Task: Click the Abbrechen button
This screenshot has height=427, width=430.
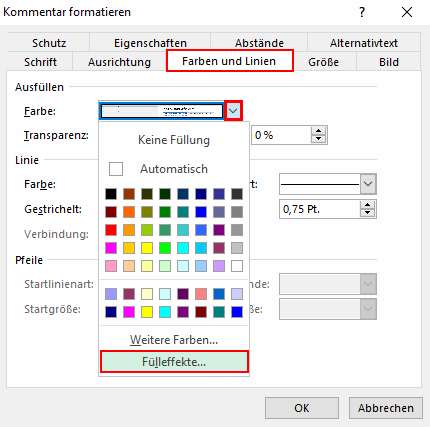Action: 386,408
